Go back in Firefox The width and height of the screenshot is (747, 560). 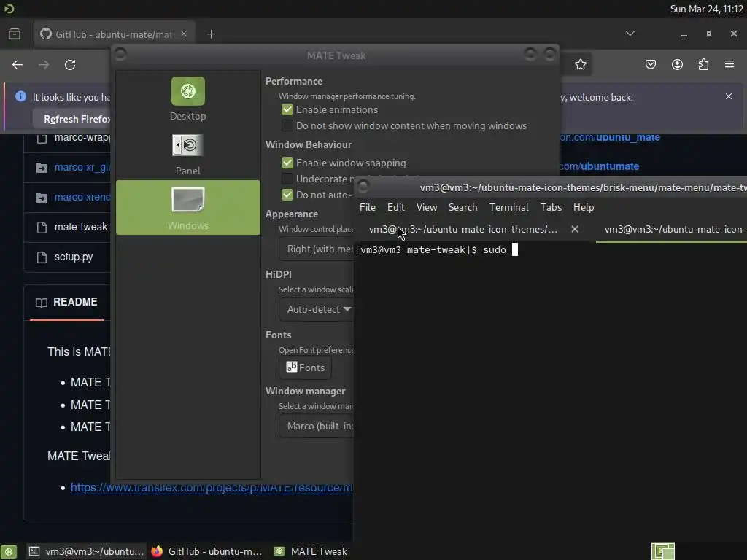pos(18,65)
